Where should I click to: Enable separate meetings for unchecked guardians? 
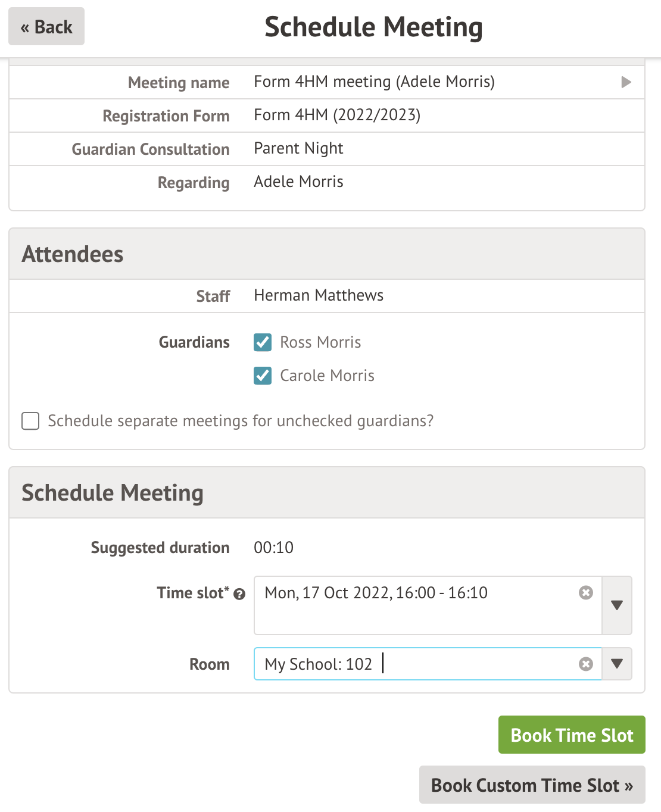pos(30,421)
